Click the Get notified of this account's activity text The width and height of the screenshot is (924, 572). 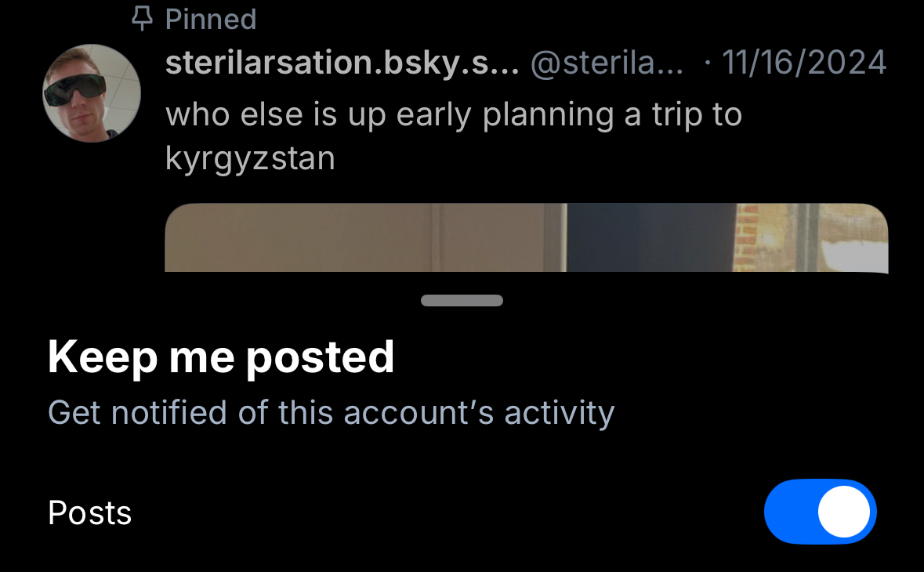(x=331, y=412)
